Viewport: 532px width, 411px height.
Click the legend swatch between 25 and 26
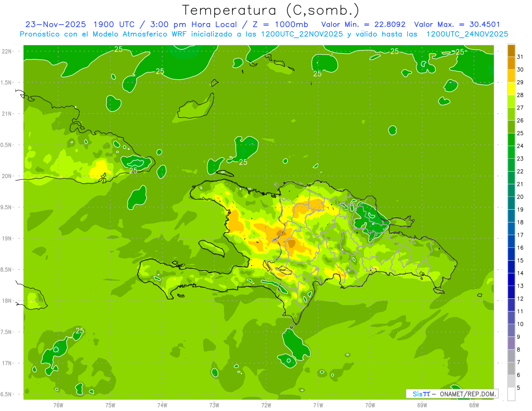[x=511, y=127]
